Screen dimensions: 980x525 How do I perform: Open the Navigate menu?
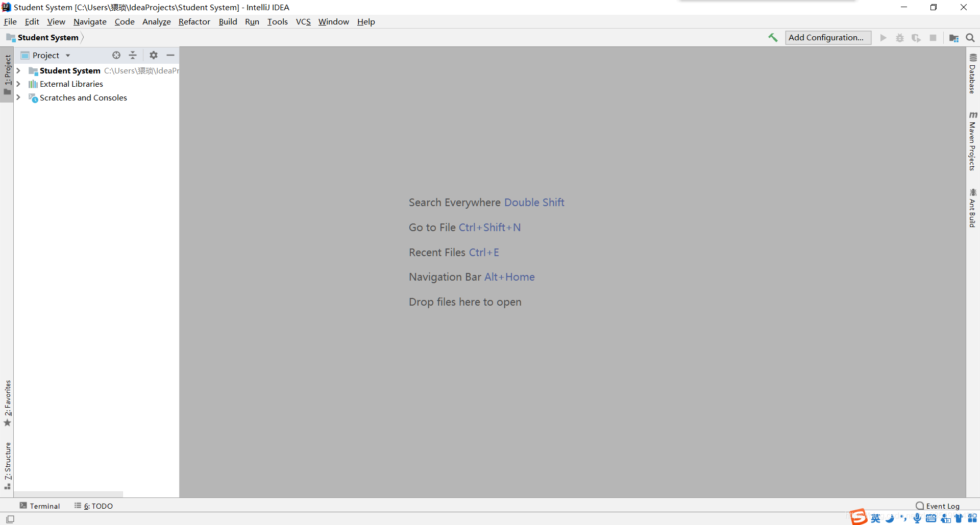(90, 21)
